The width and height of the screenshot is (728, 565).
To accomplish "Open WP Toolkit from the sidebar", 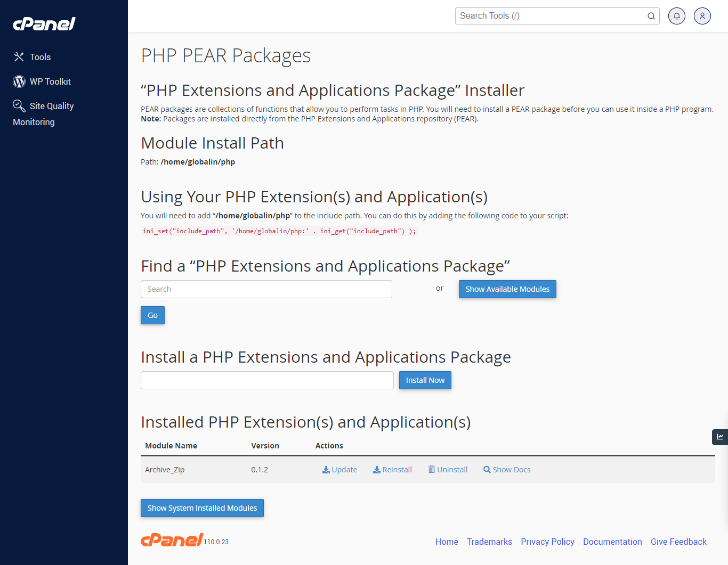I will [50, 81].
